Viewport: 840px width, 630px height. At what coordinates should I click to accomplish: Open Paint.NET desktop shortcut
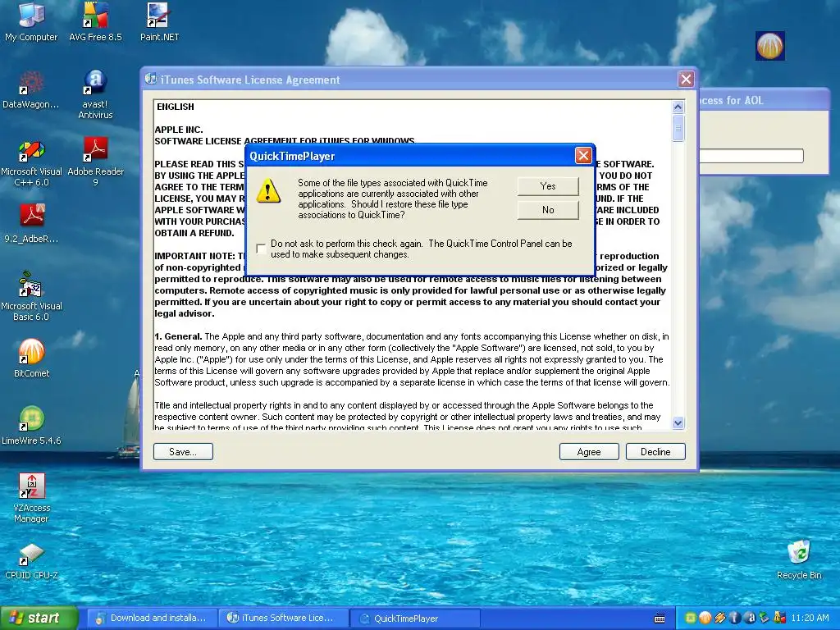(x=159, y=22)
